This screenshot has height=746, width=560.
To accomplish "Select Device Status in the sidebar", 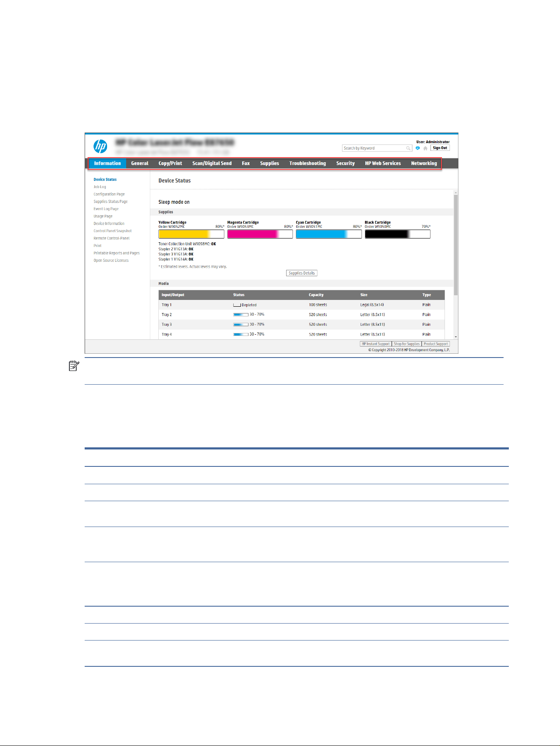I will point(105,180).
